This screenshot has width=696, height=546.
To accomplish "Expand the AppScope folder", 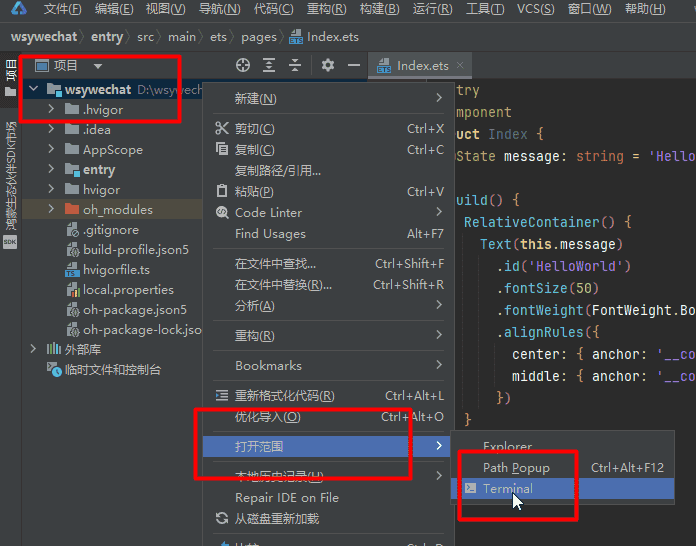I will [x=51, y=149].
